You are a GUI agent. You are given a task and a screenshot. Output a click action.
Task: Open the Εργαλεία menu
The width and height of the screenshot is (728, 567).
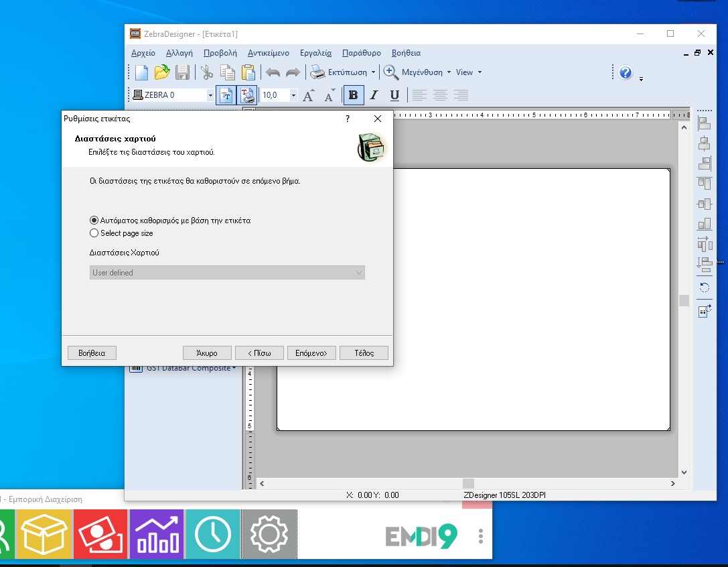point(315,53)
